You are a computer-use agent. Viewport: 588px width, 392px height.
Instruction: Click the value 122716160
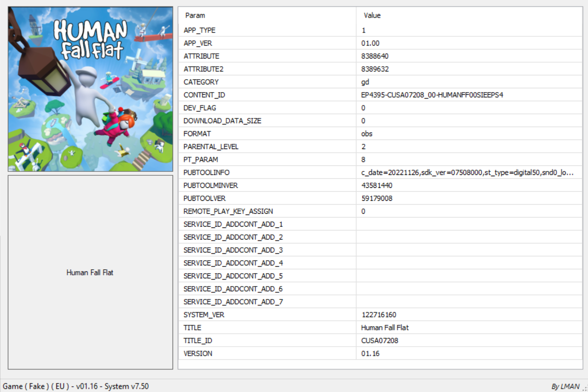379,314
